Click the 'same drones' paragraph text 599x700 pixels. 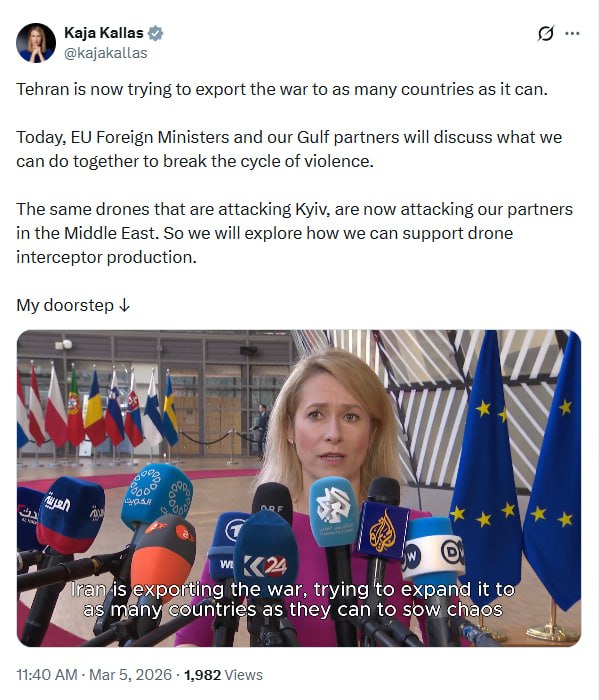pyautogui.click(x=294, y=233)
